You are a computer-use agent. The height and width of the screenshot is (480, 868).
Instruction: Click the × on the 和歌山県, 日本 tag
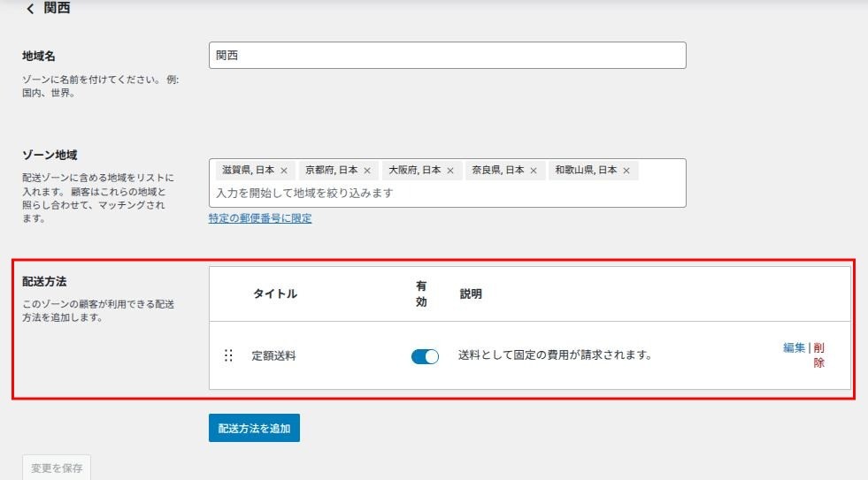click(x=626, y=171)
